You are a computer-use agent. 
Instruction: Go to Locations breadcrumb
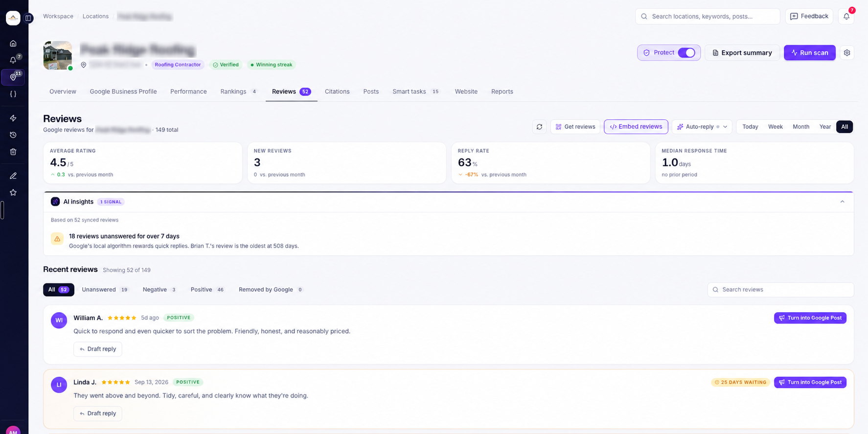[95, 16]
